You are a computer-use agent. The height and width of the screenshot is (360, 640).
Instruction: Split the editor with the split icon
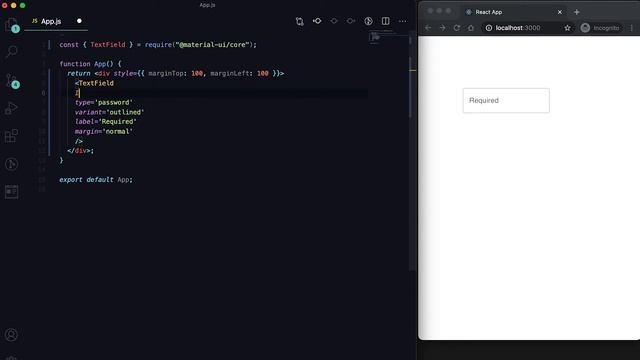385,21
